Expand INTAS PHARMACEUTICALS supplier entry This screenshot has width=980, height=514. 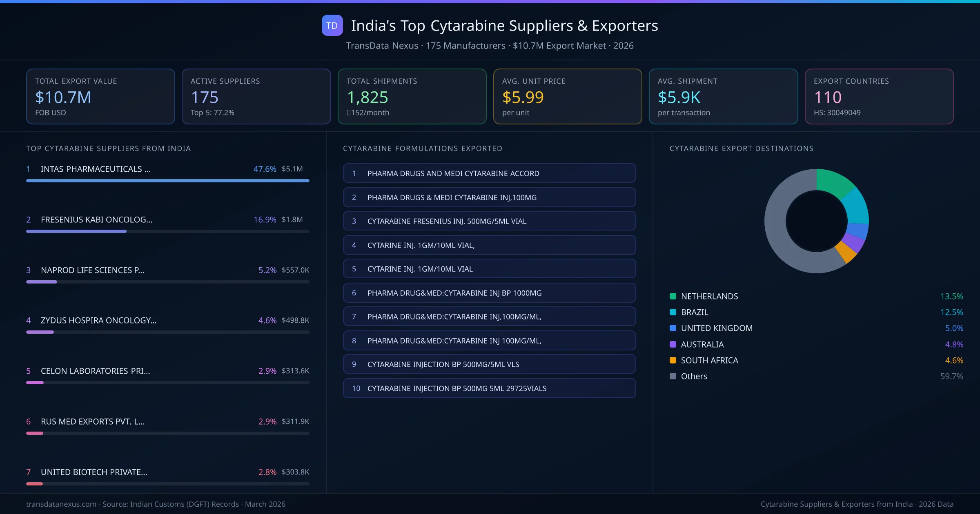95,169
